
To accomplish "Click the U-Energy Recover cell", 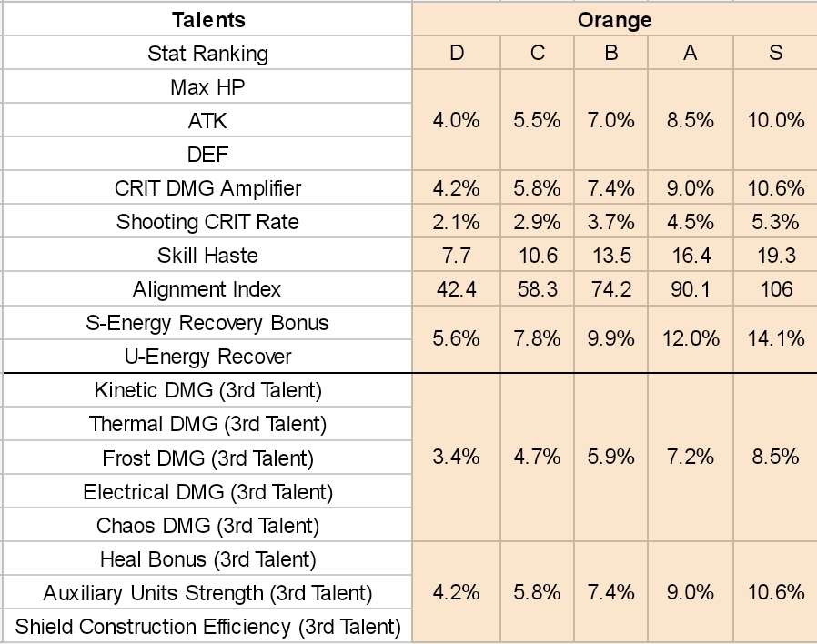I will (x=207, y=357).
